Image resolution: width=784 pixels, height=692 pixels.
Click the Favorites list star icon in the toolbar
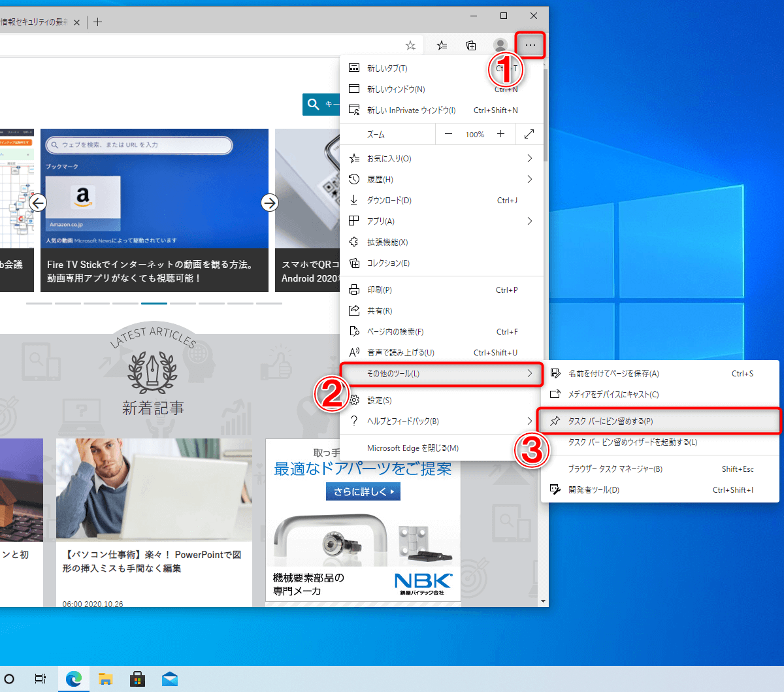[442, 45]
